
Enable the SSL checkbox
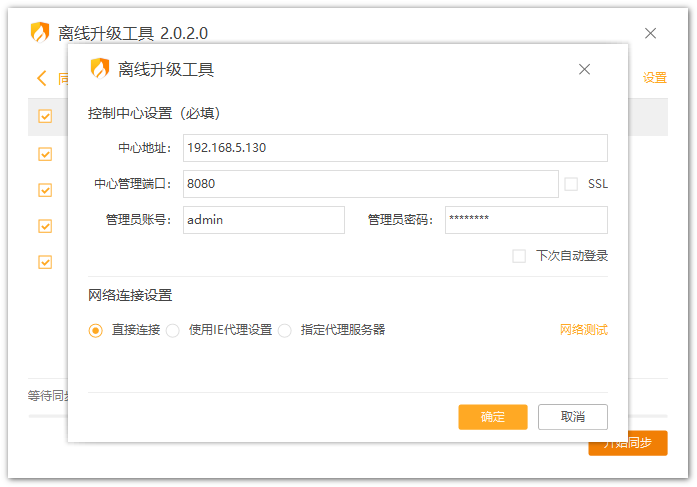[x=572, y=184]
